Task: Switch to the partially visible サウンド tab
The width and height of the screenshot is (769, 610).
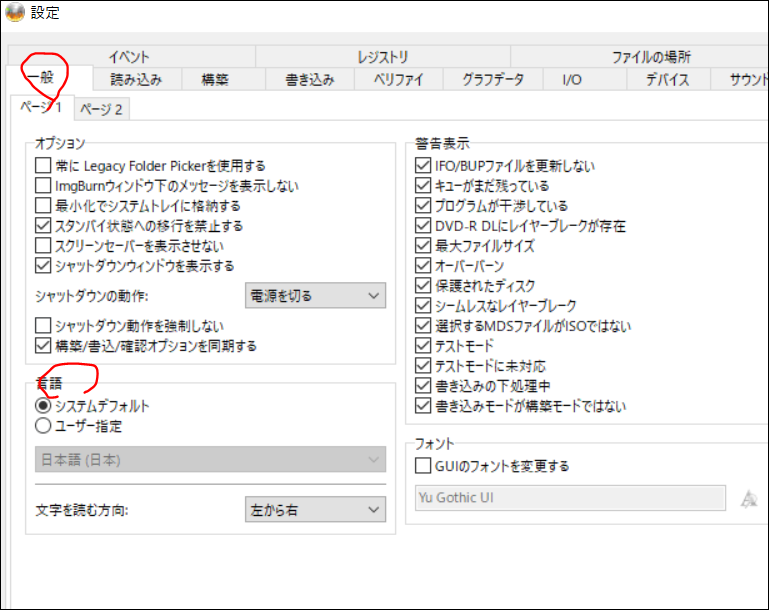Action: click(740, 79)
